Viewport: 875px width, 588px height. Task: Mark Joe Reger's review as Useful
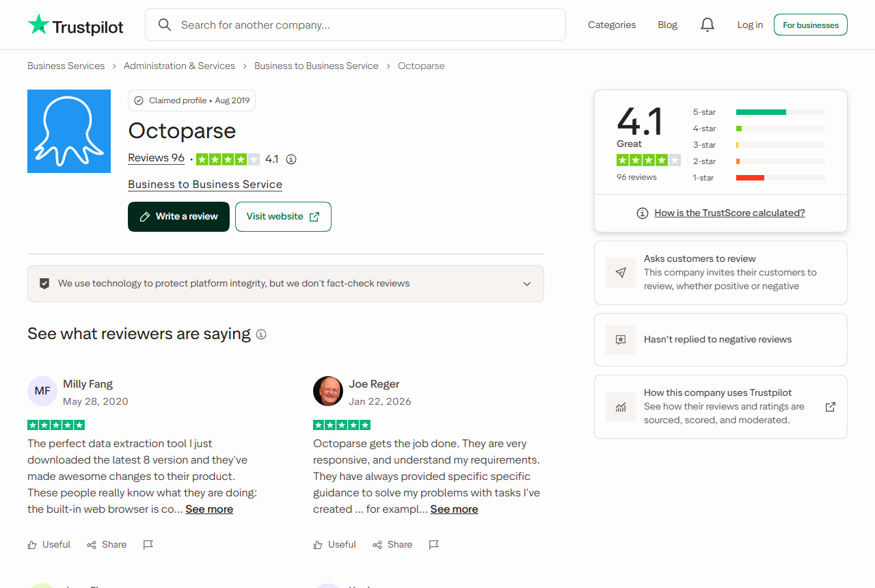(x=335, y=545)
